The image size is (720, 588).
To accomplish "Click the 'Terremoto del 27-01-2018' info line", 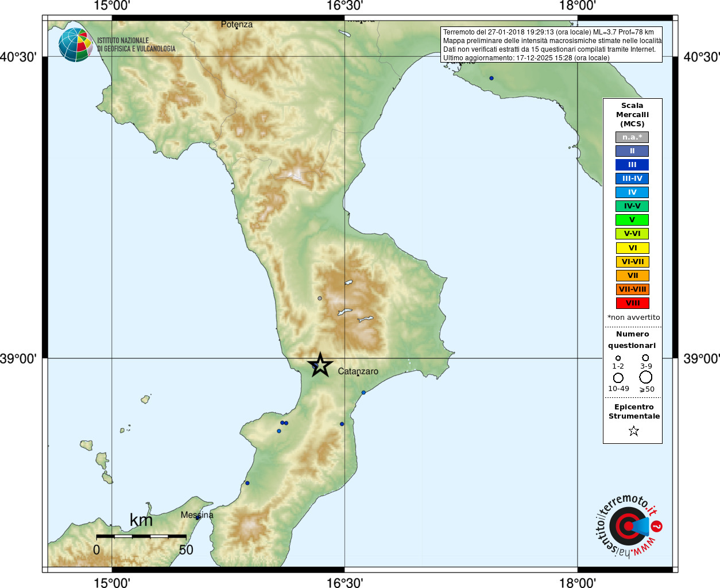I will coord(548,32).
